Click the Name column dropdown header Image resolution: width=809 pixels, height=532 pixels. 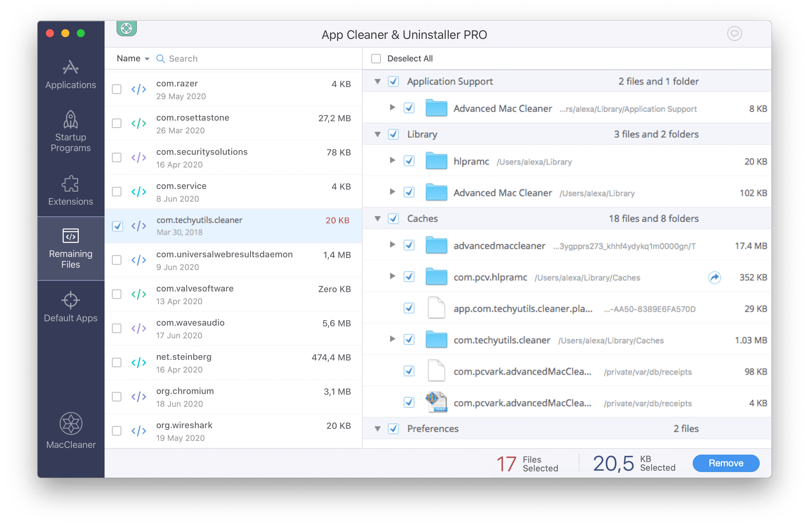132,58
